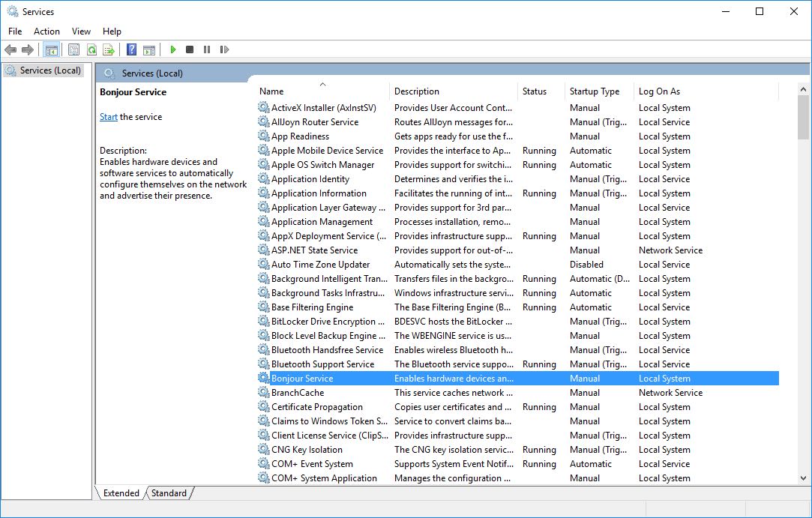Select the Background Intelligent Transfer service name
Screen dimensions: 812x518
tap(329, 279)
